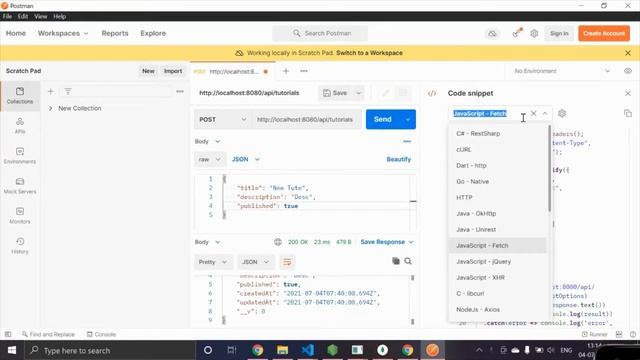The image size is (640, 360).
Task: Go to the Reports page
Action: tap(115, 33)
